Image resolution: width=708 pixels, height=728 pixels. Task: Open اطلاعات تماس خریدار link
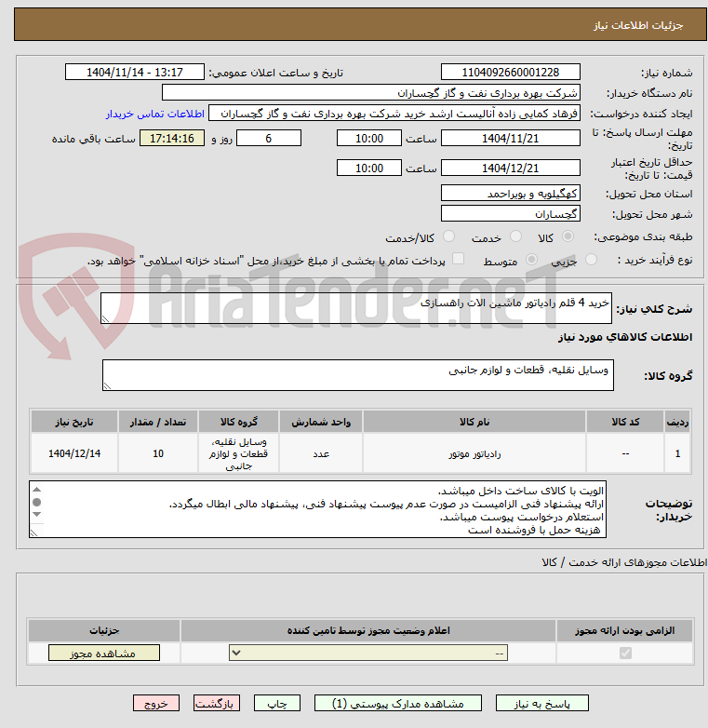[155, 114]
